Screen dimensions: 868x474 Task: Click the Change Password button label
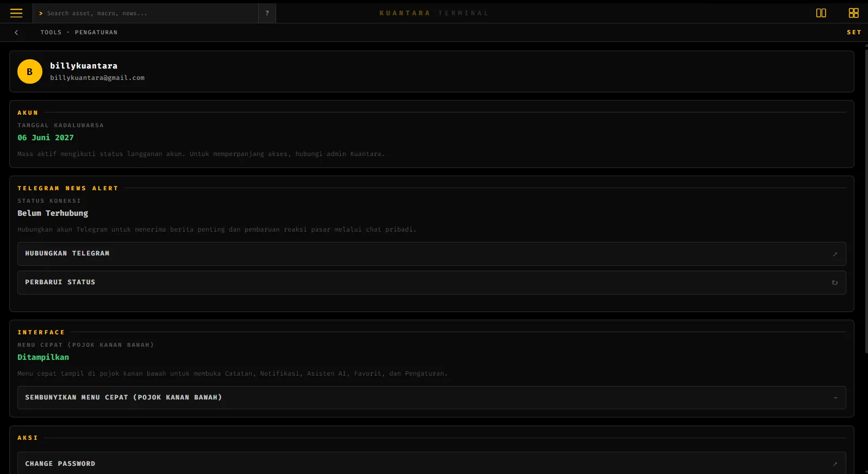click(x=60, y=464)
